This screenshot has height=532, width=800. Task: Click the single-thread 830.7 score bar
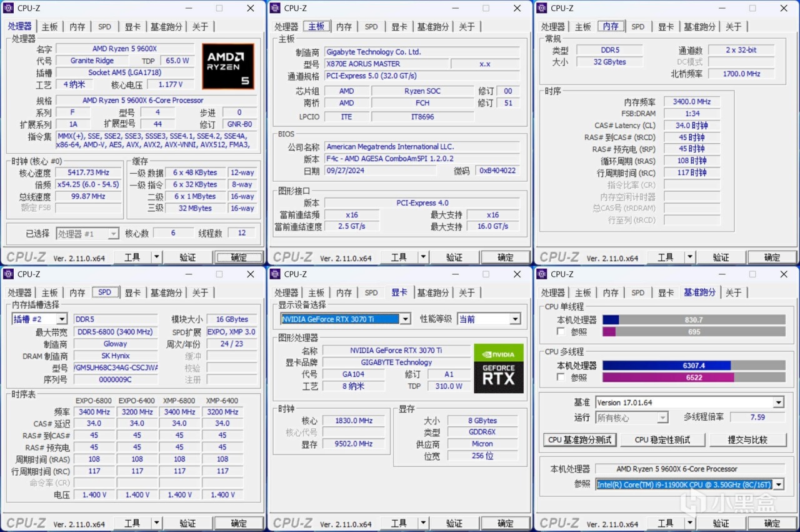(x=694, y=319)
